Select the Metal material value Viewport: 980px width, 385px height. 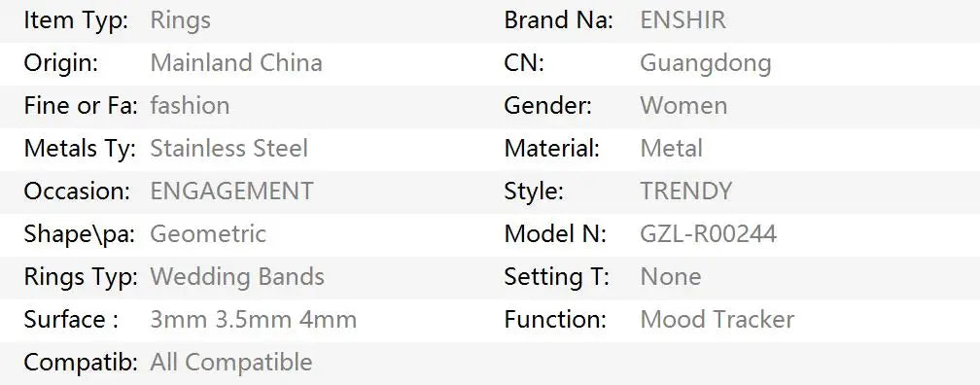(x=671, y=149)
